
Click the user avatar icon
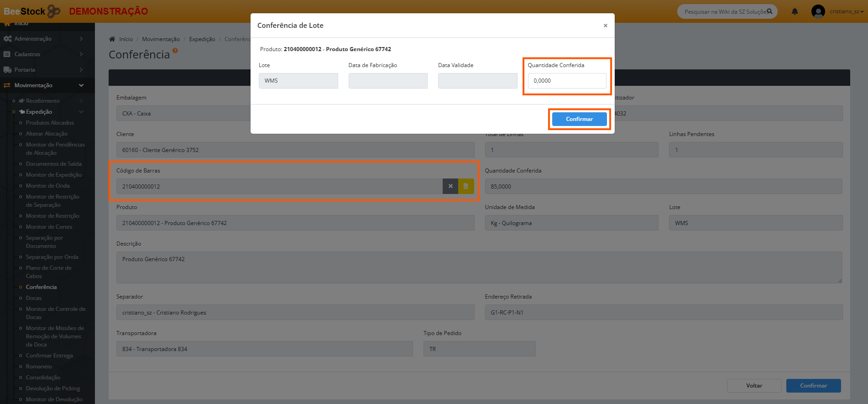click(818, 11)
